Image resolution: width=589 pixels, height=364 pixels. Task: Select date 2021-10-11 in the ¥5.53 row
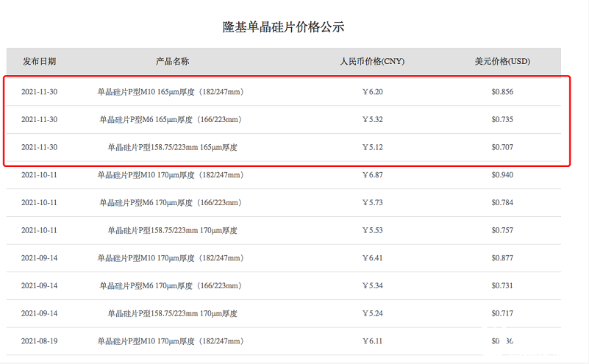coord(39,231)
